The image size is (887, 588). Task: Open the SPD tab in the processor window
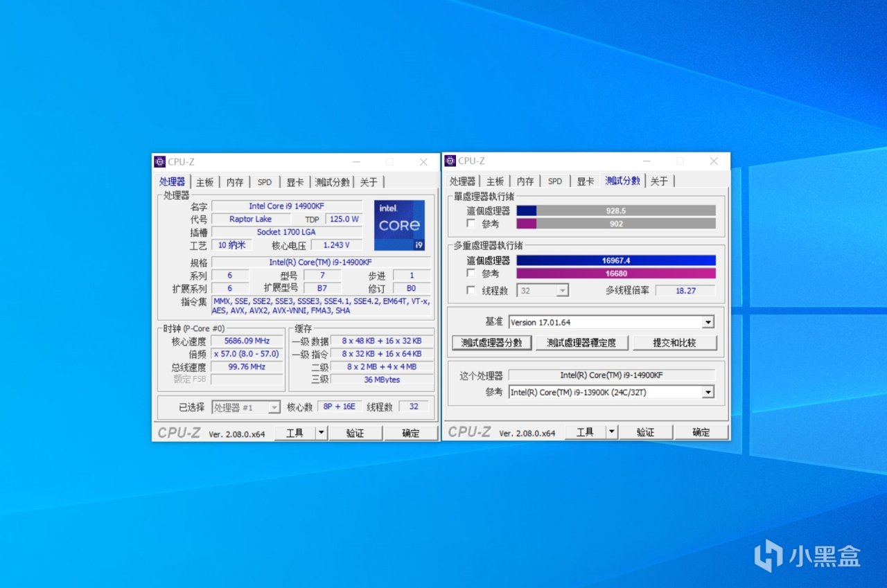(265, 182)
